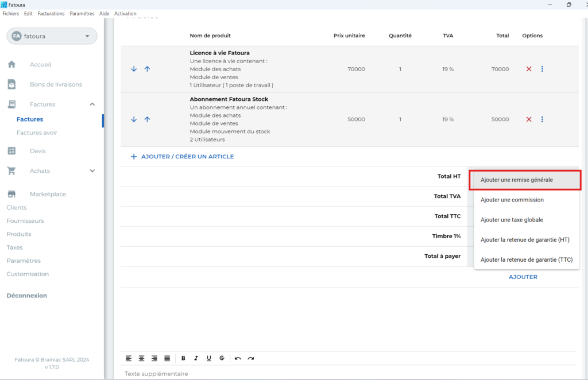
Task: Move Licence à vie Fatoura down
Action: [x=134, y=69]
